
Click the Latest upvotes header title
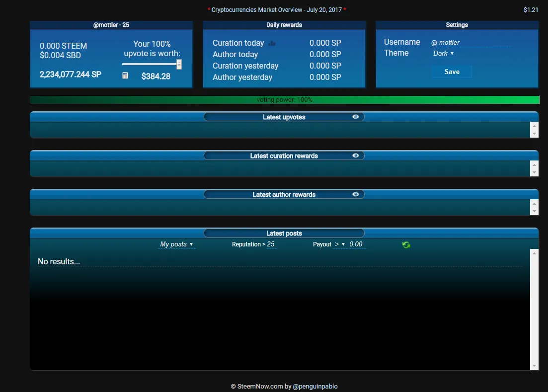coord(284,117)
